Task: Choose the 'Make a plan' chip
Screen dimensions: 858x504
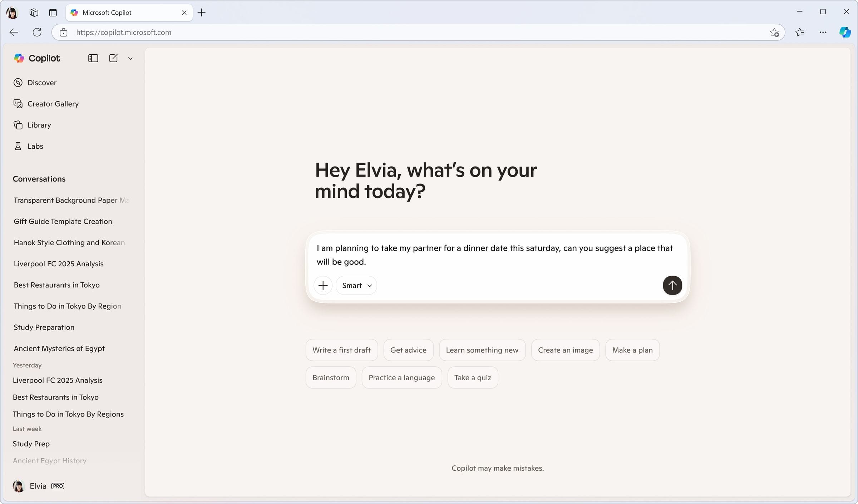Action: coord(632,350)
